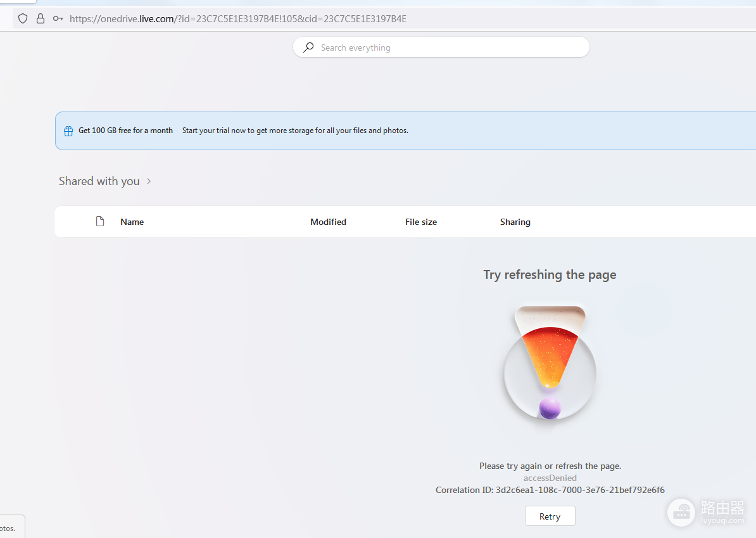Screen dimensions: 756x538
Task: Click the accessDenied error code text
Action: pyautogui.click(x=550, y=478)
